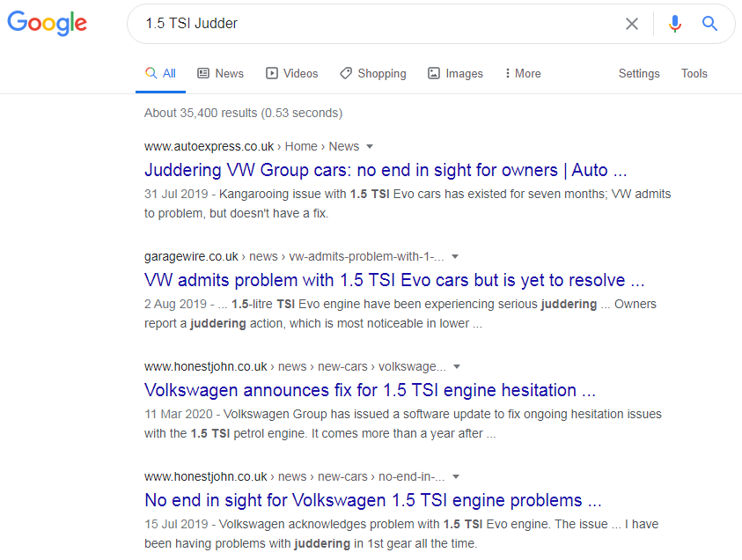The image size is (742, 560).
Task: Open 'Volkswagen announces fix for 1.5 TSI' result
Action: tap(370, 391)
